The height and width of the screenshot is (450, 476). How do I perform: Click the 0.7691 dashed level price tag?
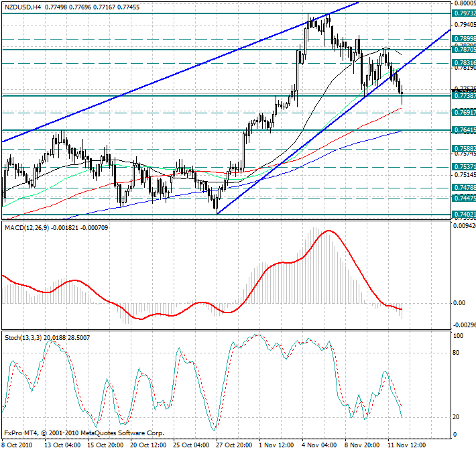(464, 113)
